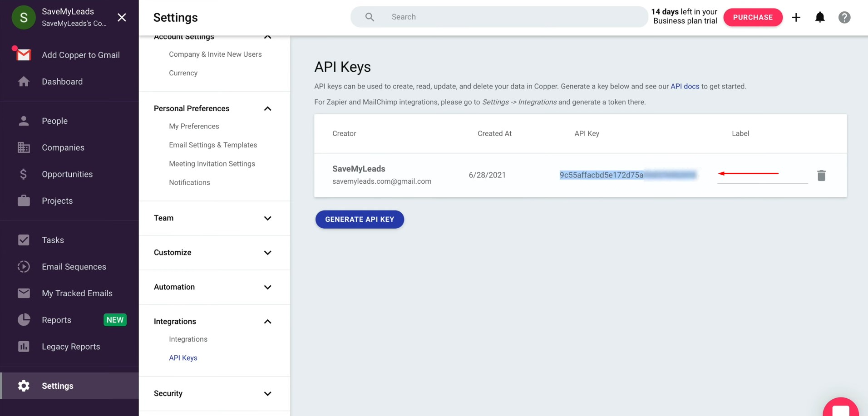Click the Email Sequences play icon

click(24, 267)
